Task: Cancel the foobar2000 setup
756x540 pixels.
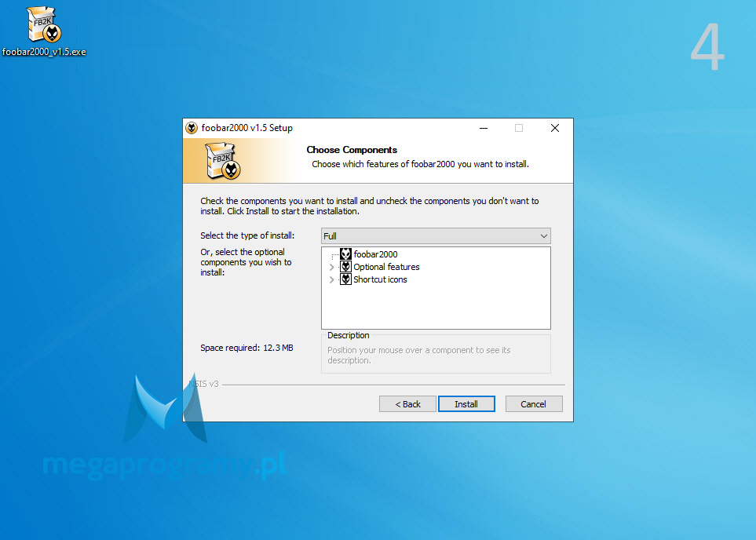Action: 534,404
